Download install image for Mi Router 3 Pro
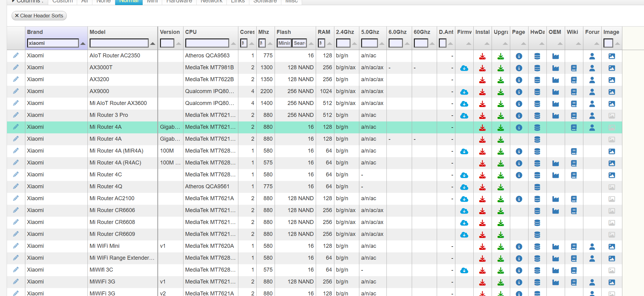 point(482,116)
